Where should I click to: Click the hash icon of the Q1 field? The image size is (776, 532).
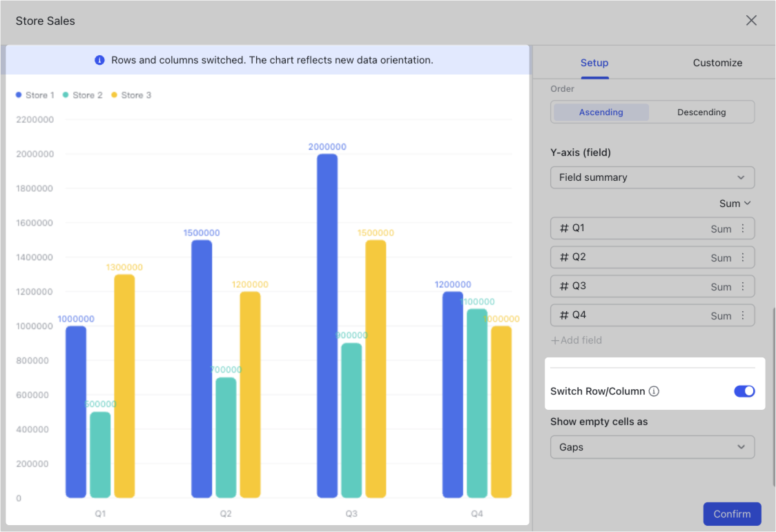(x=563, y=228)
